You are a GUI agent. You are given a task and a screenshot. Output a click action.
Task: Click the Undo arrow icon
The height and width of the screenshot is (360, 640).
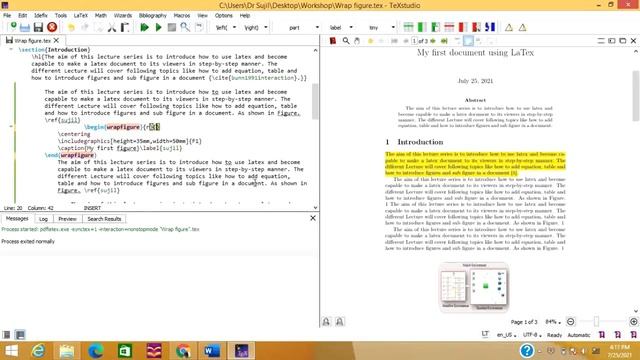pyautogui.click(x=71, y=27)
